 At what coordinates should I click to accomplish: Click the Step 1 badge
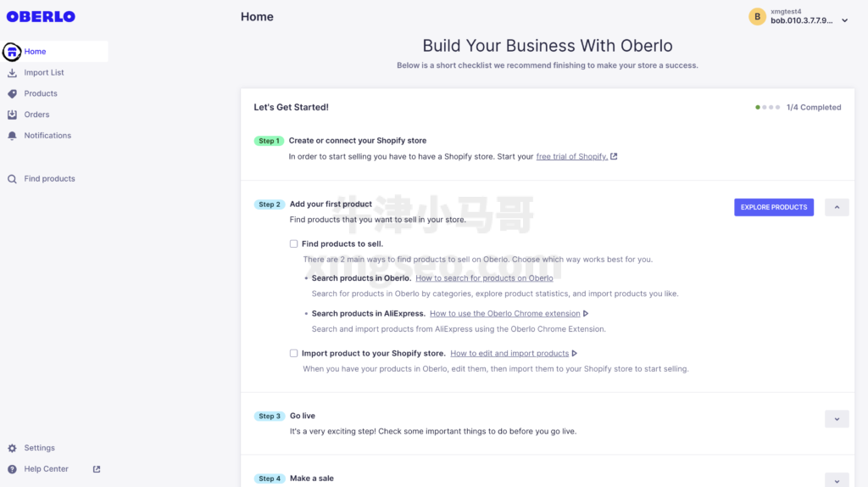(269, 142)
